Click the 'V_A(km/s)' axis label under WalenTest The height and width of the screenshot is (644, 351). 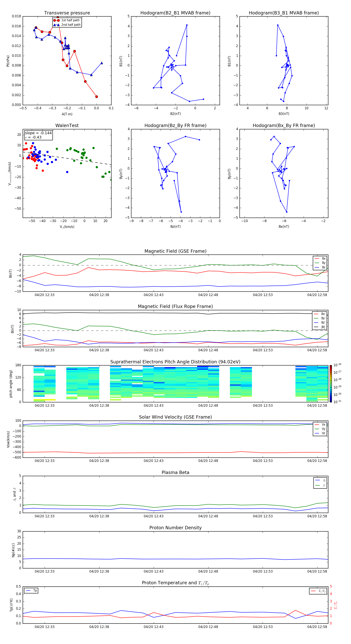[x=67, y=227]
